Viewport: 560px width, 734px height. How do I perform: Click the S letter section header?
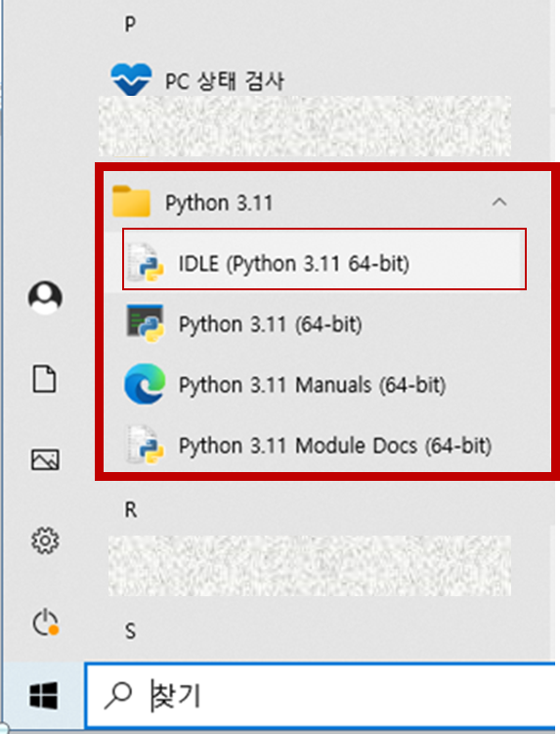click(131, 631)
